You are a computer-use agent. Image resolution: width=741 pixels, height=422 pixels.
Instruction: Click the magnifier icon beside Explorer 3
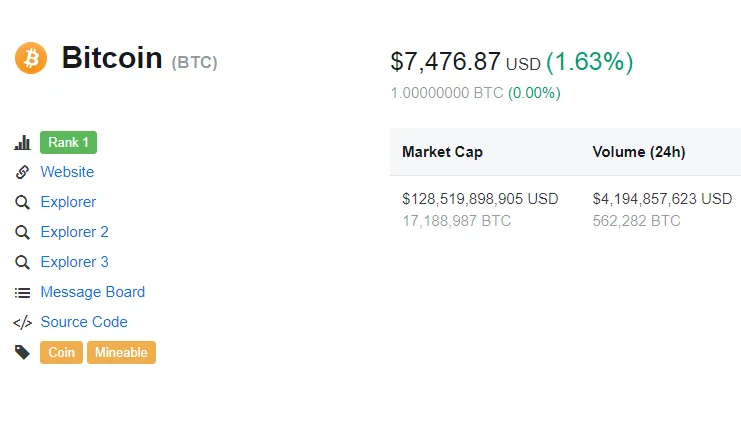pos(22,262)
